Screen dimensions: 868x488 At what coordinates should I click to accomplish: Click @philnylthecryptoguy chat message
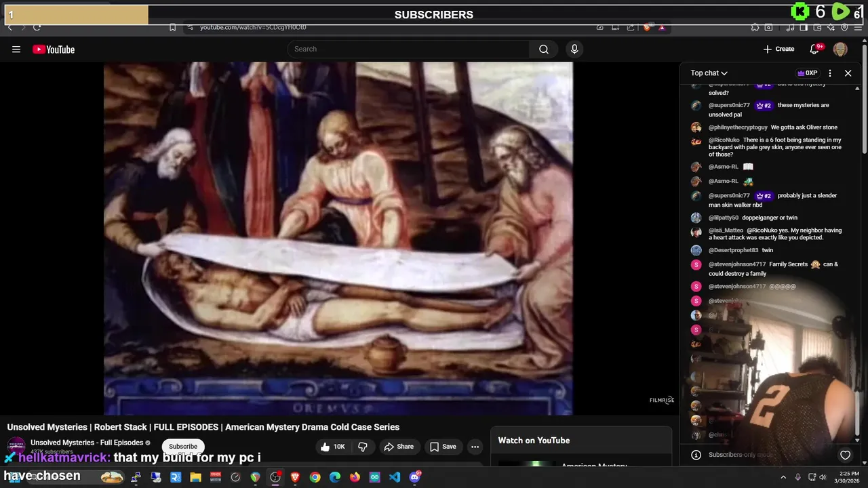point(773,127)
